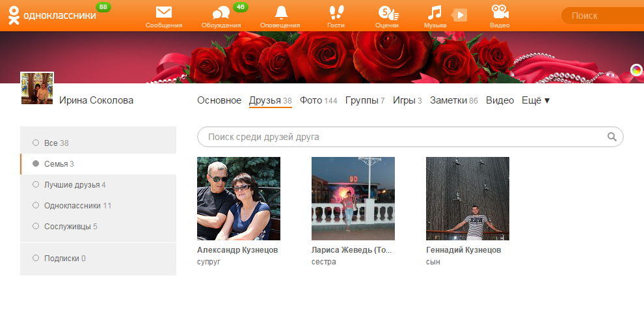Click the music player play button
The height and width of the screenshot is (310, 644).
[x=460, y=16]
